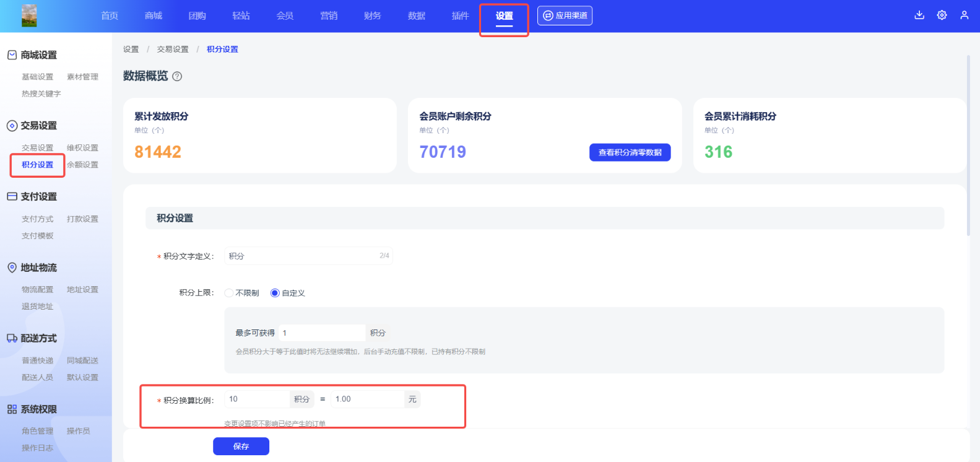Select the 不限制 radio option
Viewport: 980px width, 462px height.
(229, 293)
